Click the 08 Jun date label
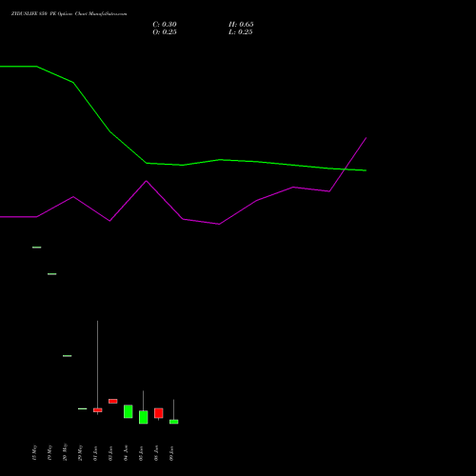Screen dimensions: 476x476 coord(156,453)
